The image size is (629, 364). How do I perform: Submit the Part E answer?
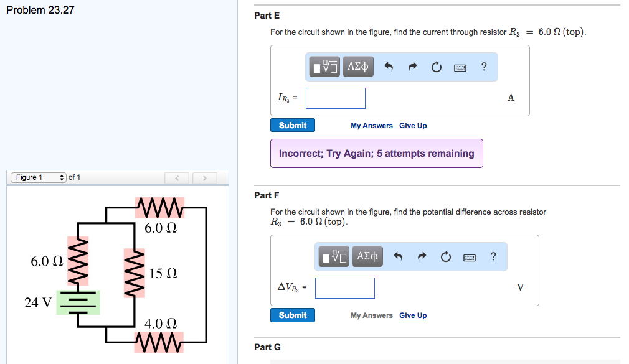[x=293, y=125]
